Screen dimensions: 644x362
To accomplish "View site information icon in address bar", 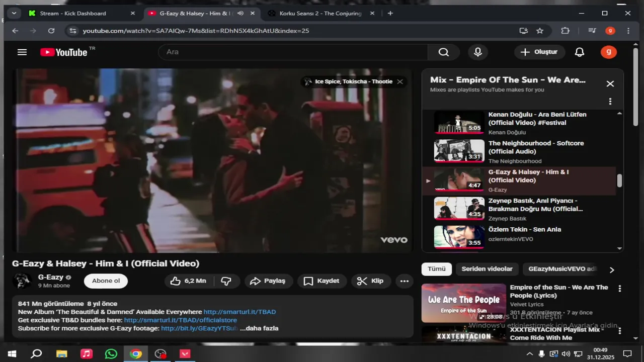I will point(72,31).
